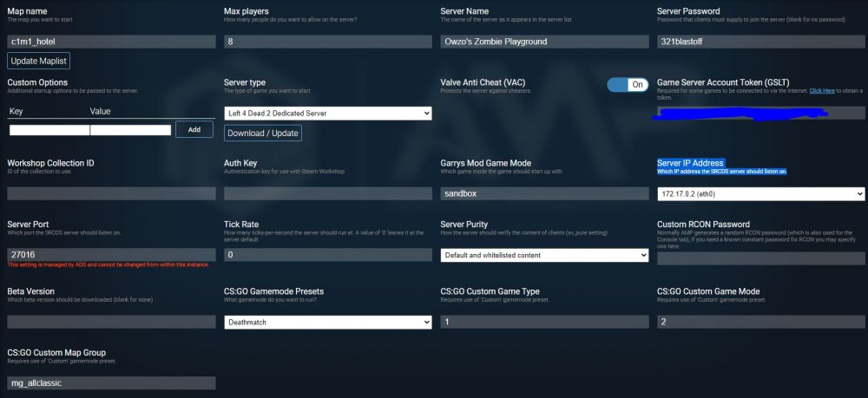Click the Beta Version input field
Screen dimensions: 868x398
[111, 322]
